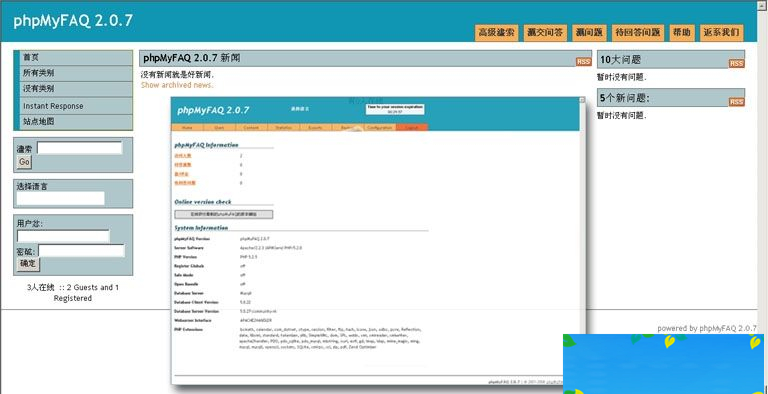
Task: Focus the 密码 password field
Action: click(81, 251)
